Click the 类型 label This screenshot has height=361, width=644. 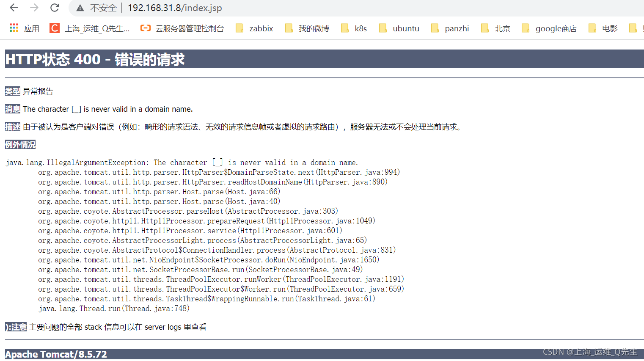tap(13, 91)
